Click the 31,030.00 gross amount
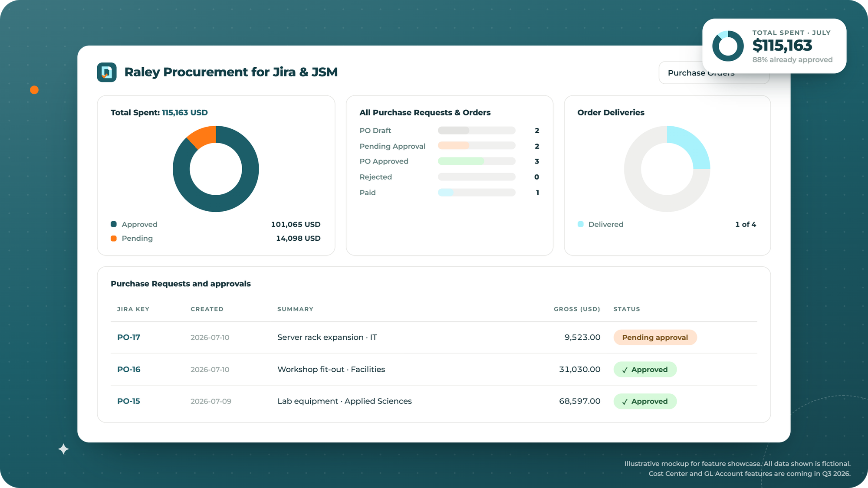 (x=580, y=370)
